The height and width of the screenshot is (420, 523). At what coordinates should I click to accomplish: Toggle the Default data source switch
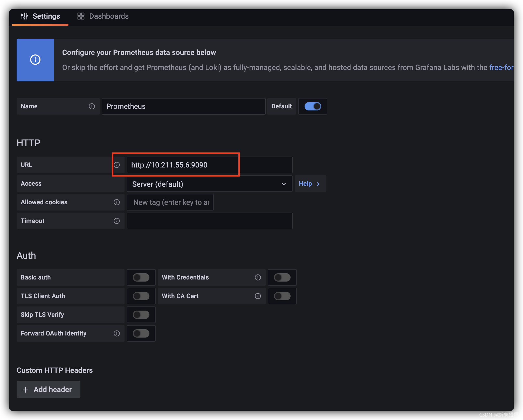coord(313,106)
